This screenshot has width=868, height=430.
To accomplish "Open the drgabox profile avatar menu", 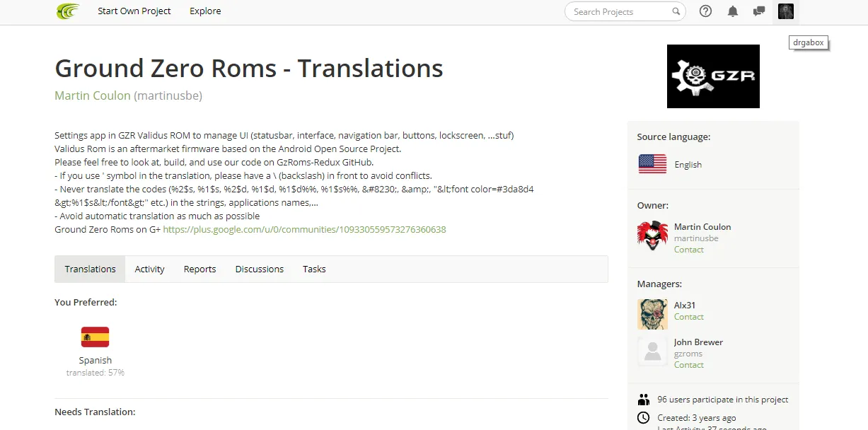I will pos(786,11).
